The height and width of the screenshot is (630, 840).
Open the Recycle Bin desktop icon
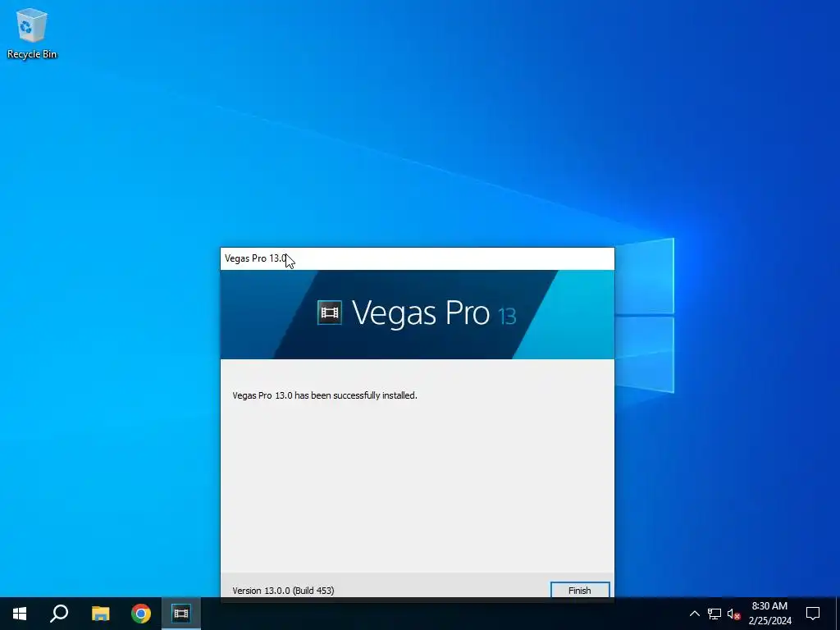[x=32, y=33]
